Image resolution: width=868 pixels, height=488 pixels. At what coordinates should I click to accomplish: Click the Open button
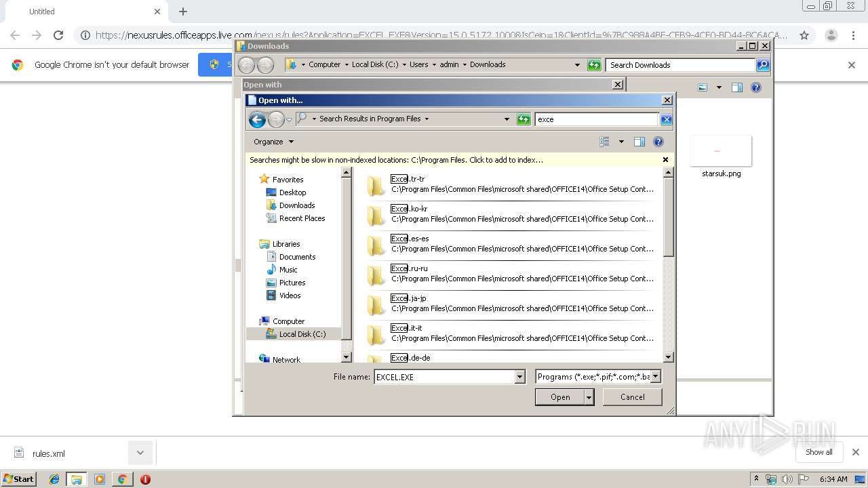coord(559,397)
